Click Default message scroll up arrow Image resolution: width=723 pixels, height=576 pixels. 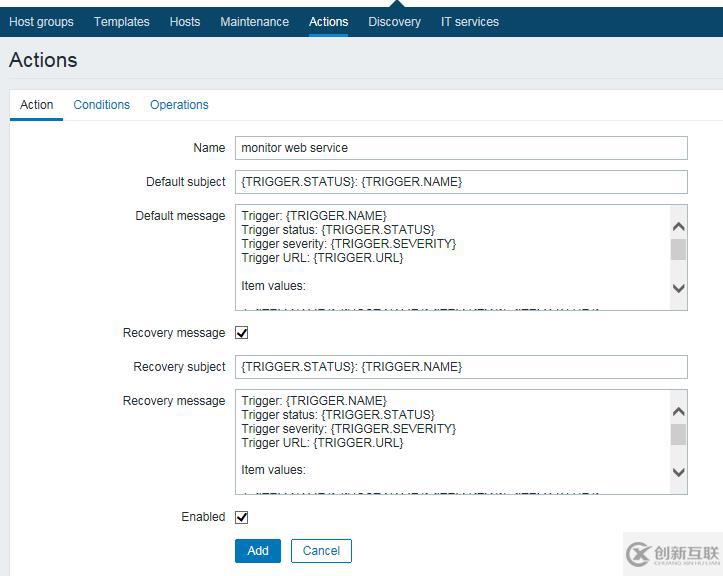(679, 226)
